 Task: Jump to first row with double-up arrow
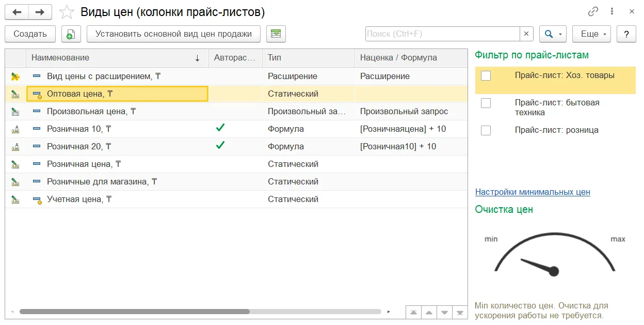tap(413, 313)
